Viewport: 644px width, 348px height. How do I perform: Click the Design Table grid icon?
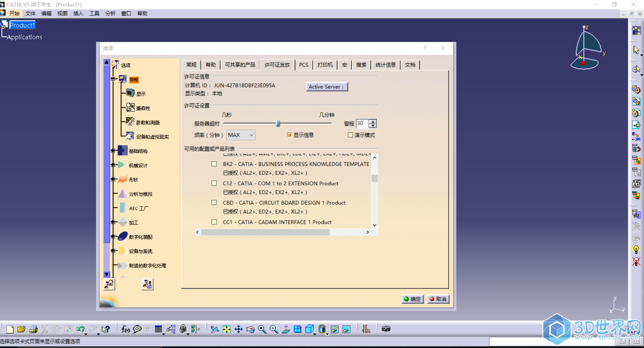click(158, 329)
